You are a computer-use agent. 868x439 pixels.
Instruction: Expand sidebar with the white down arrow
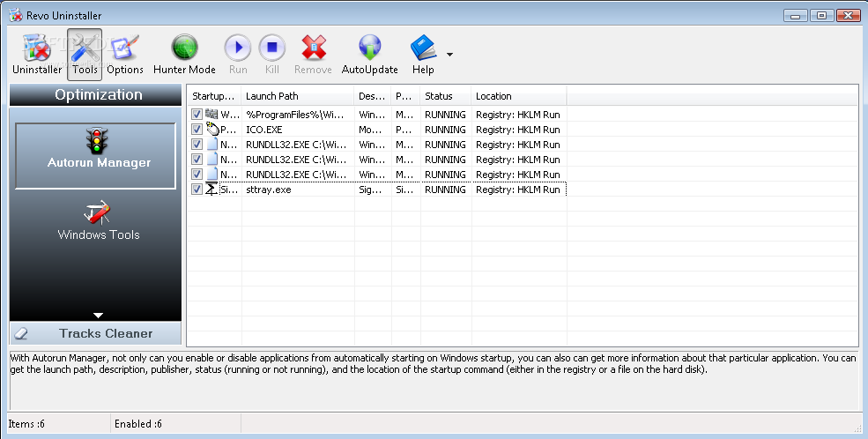(x=98, y=315)
